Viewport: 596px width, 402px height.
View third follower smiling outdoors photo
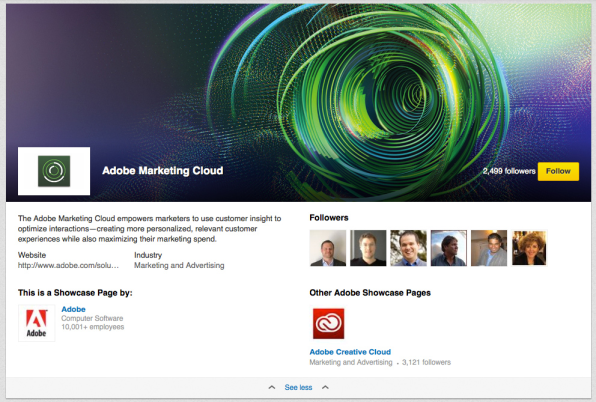pos(408,248)
